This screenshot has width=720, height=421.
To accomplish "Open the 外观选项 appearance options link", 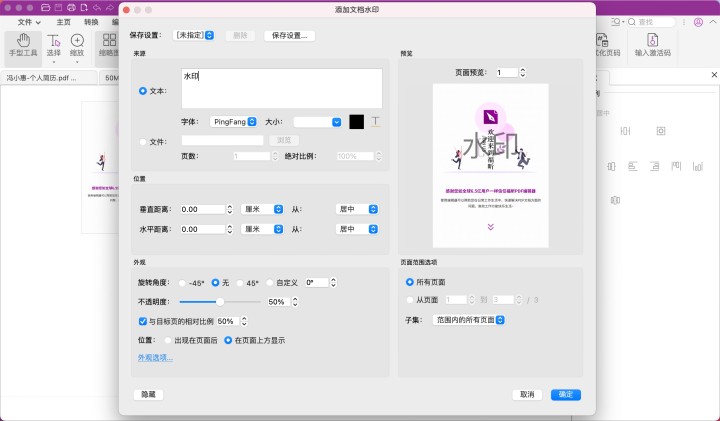I will (155, 357).
